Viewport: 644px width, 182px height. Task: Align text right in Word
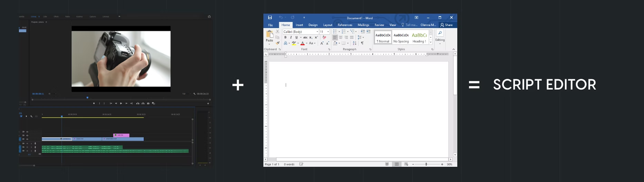coord(346,37)
